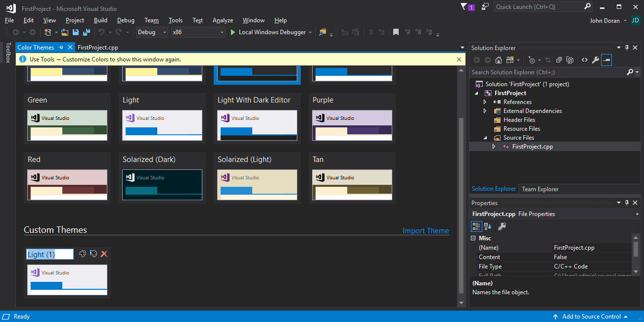Collapse the Misc properties category

click(473, 238)
